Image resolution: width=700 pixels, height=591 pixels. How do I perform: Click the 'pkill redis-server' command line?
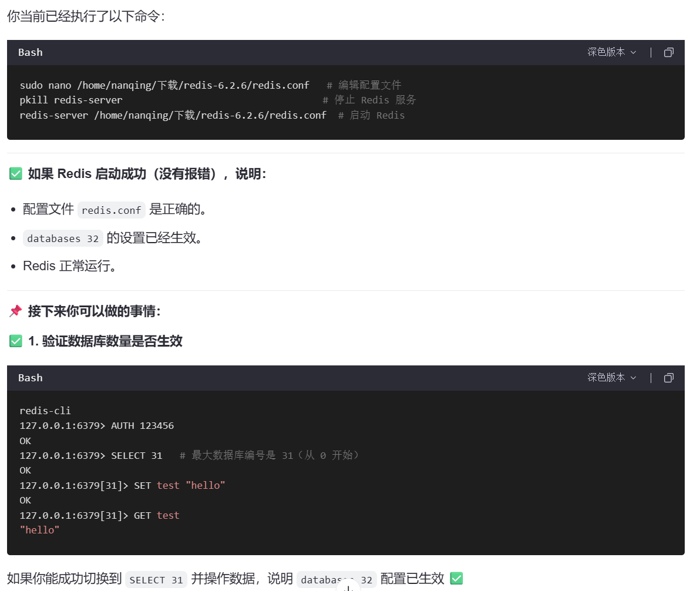pyautogui.click(x=71, y=100)
